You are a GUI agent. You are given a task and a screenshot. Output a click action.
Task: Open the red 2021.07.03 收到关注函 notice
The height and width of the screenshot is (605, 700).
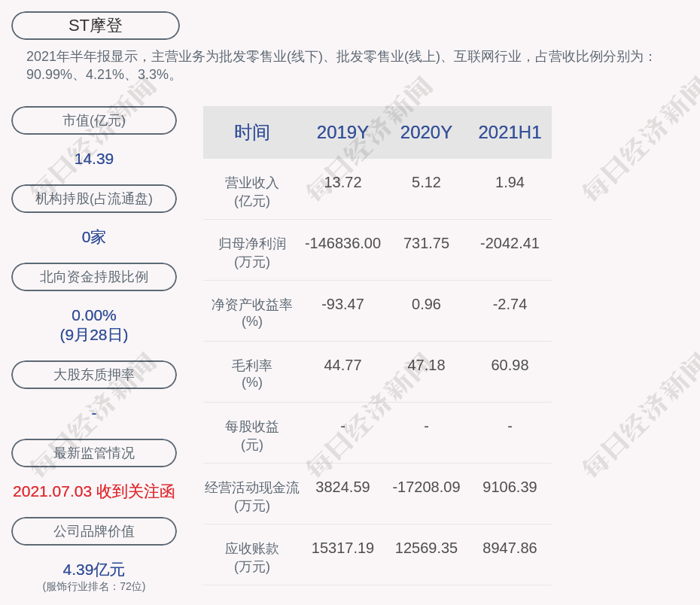pos(94,491)
